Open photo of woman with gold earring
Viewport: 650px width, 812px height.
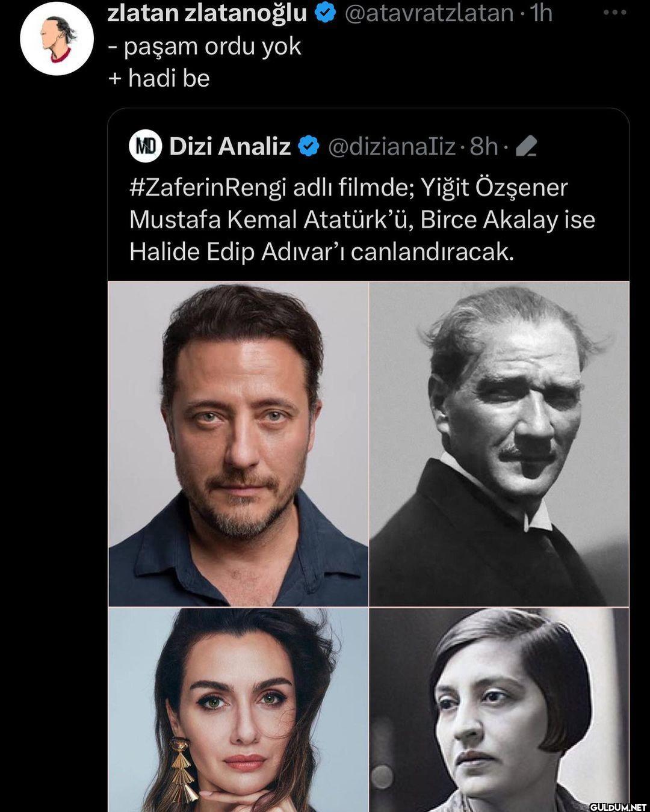[238, 710]
